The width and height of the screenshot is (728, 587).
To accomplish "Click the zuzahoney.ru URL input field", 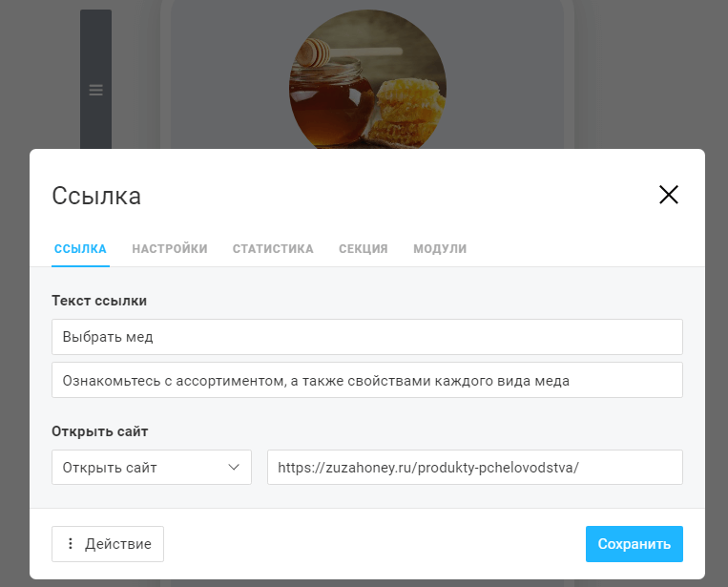I will pos(474,468).
